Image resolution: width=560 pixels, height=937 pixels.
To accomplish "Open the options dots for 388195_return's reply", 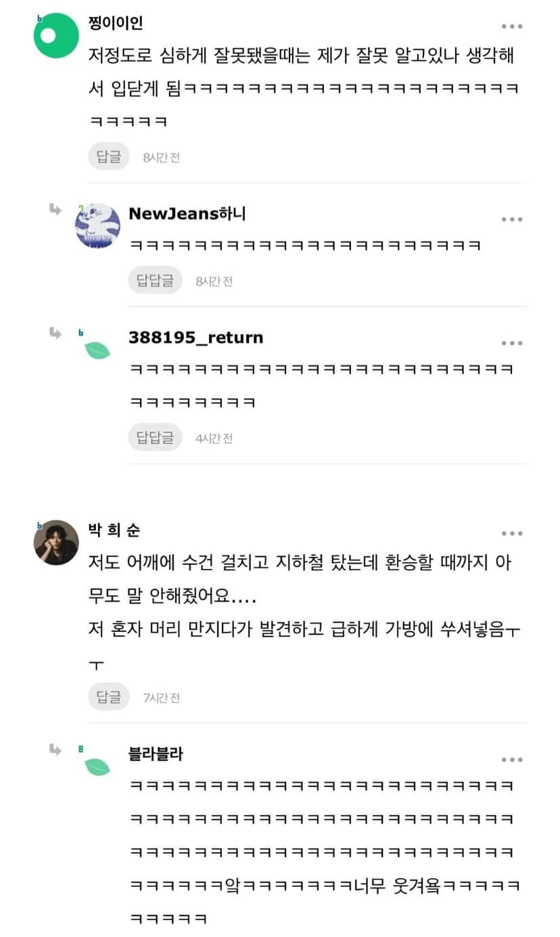I will (511, 343).
